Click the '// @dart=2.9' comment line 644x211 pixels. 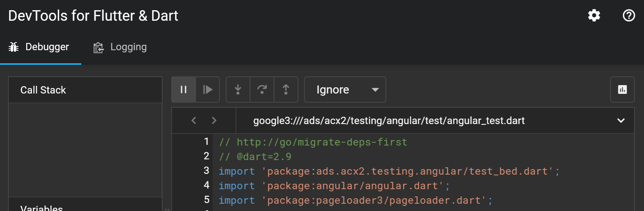tap(255, 157)
